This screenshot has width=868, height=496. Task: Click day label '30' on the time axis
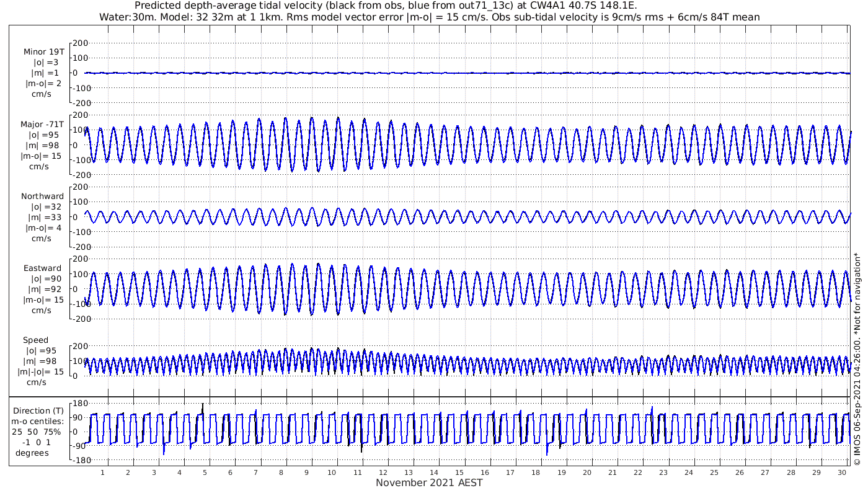841,472
